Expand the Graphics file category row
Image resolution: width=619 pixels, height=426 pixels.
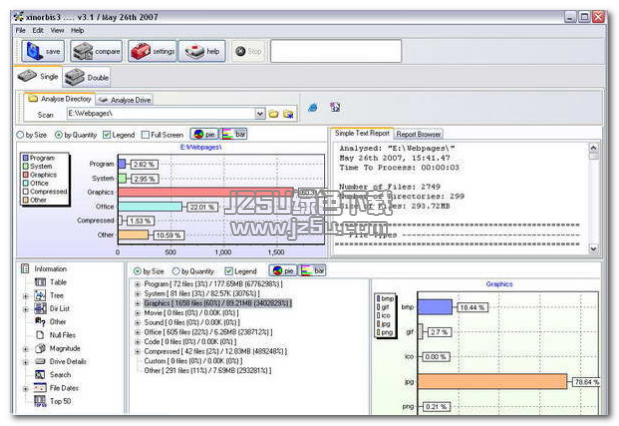[x=137, y=303]
